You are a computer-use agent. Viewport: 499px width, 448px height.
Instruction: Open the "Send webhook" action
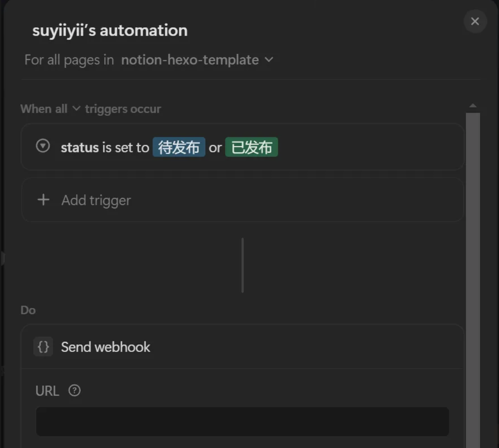pos(105,347)
